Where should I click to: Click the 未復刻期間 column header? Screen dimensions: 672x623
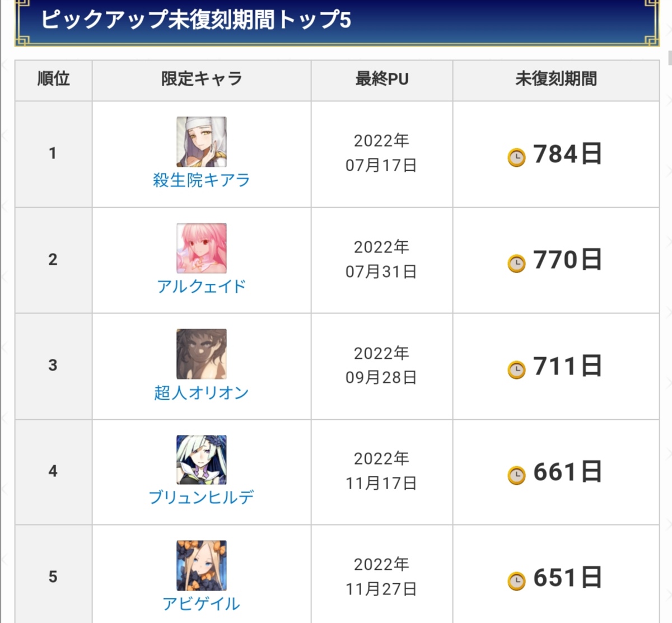[x=556, y=79]
